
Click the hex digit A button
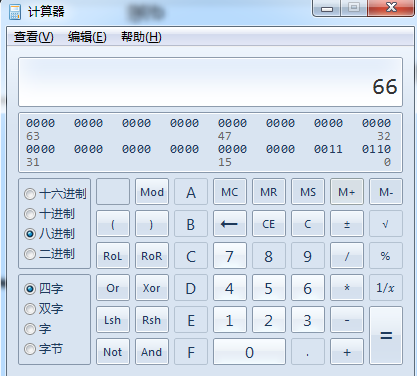click(x=191, y=192)
